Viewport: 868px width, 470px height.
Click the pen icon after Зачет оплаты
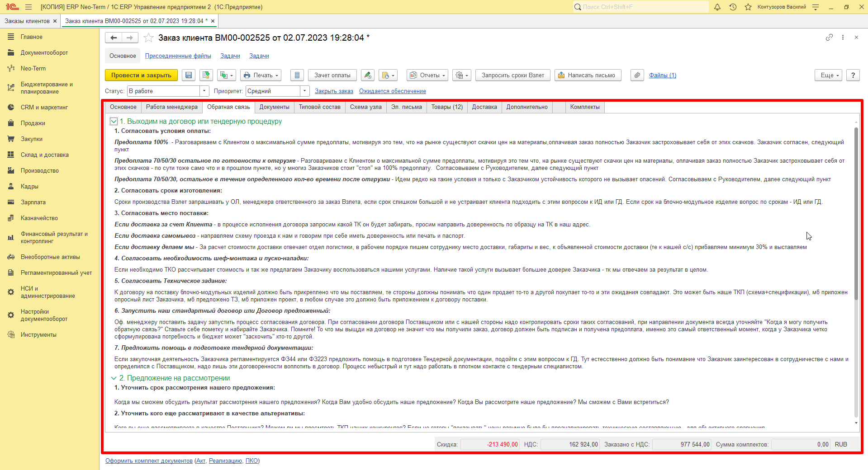tap(368, 75)
